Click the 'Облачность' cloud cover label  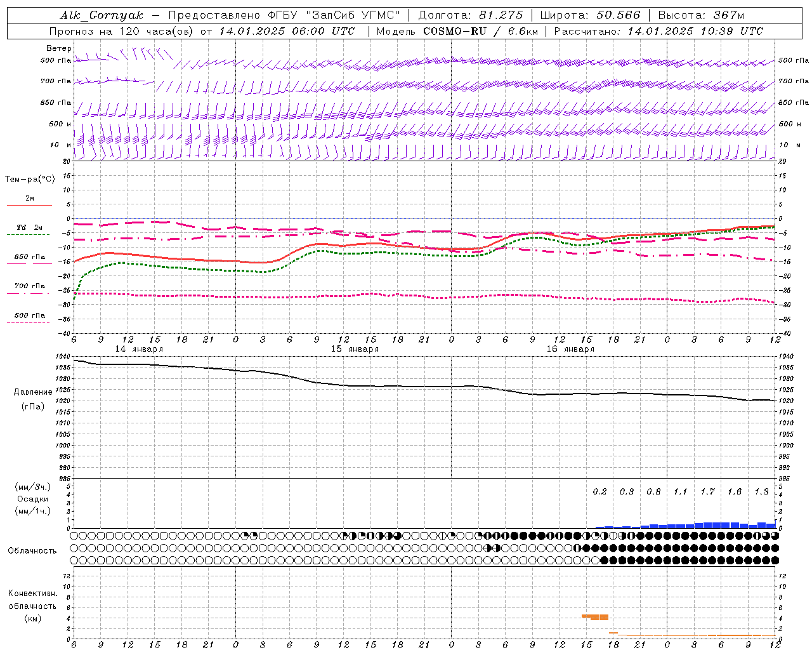(32, 550)
